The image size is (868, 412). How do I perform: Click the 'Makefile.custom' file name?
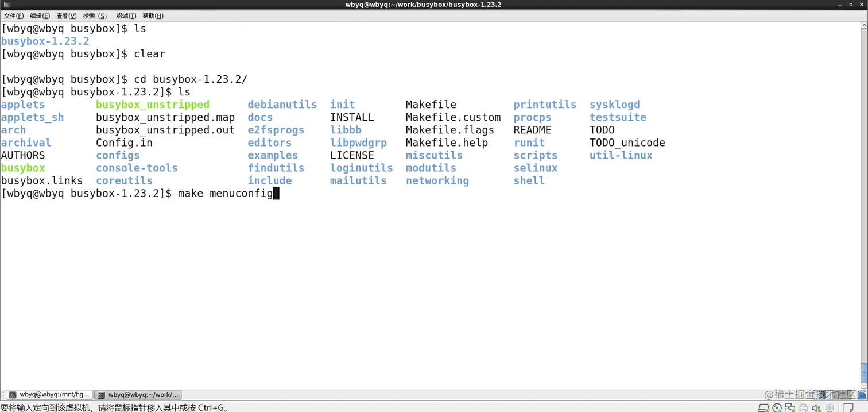click(x=454, y=117)
